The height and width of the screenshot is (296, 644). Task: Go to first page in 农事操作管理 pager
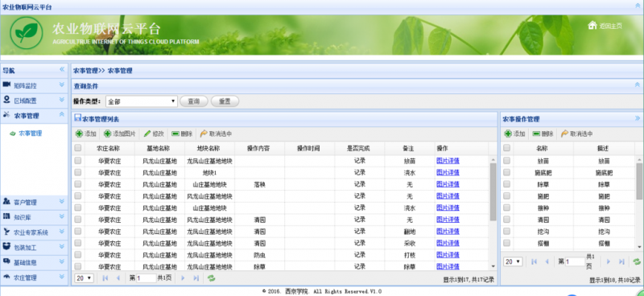click(534, 261)
